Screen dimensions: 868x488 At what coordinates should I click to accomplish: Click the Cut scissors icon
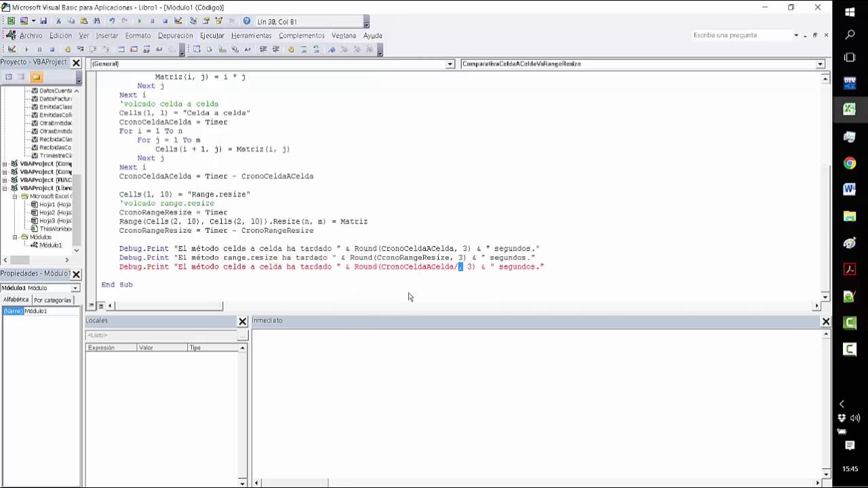coord(58,21)
